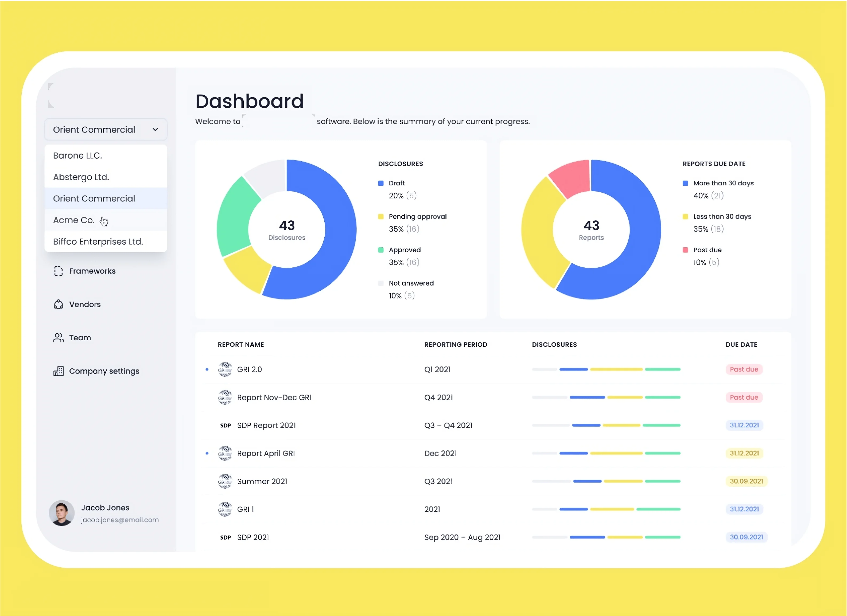847x616 pixels.
Task: Click Past due pink legend swatch
Action: click(x=685, y=250)
